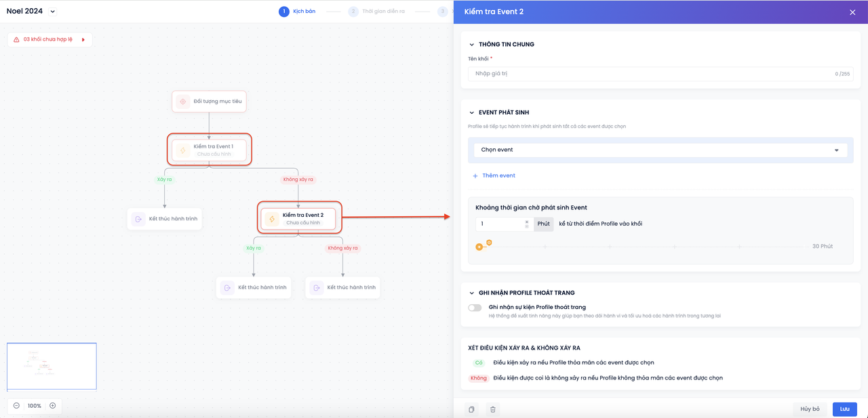Image resolution: width=868 pixels, height=418 pixels.
Task: Zoom out the canvas with minus icon
Action: (16, 406)
